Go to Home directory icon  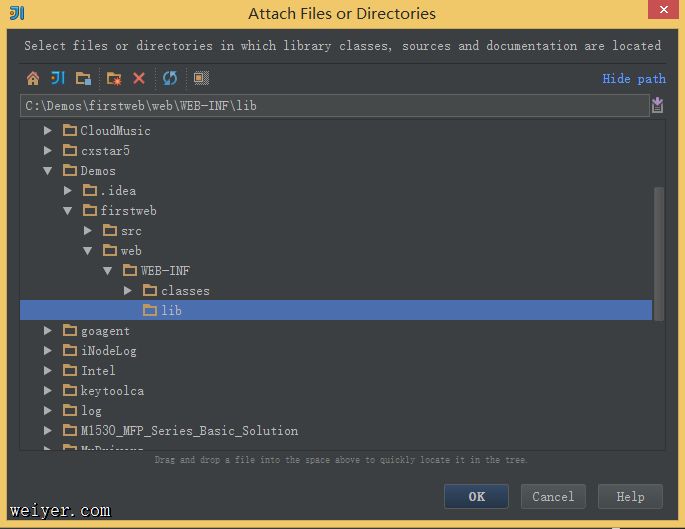(x=33, y=79)
